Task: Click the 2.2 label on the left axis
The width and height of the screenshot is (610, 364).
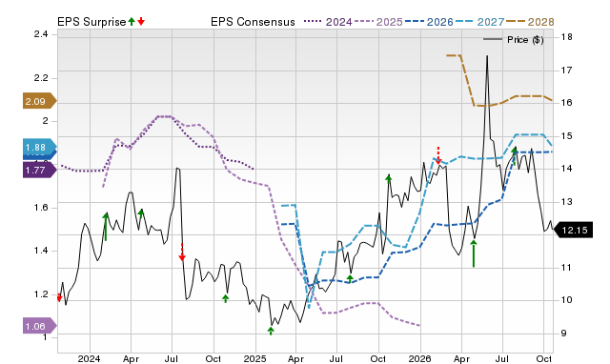Action: tap(41, 78)
